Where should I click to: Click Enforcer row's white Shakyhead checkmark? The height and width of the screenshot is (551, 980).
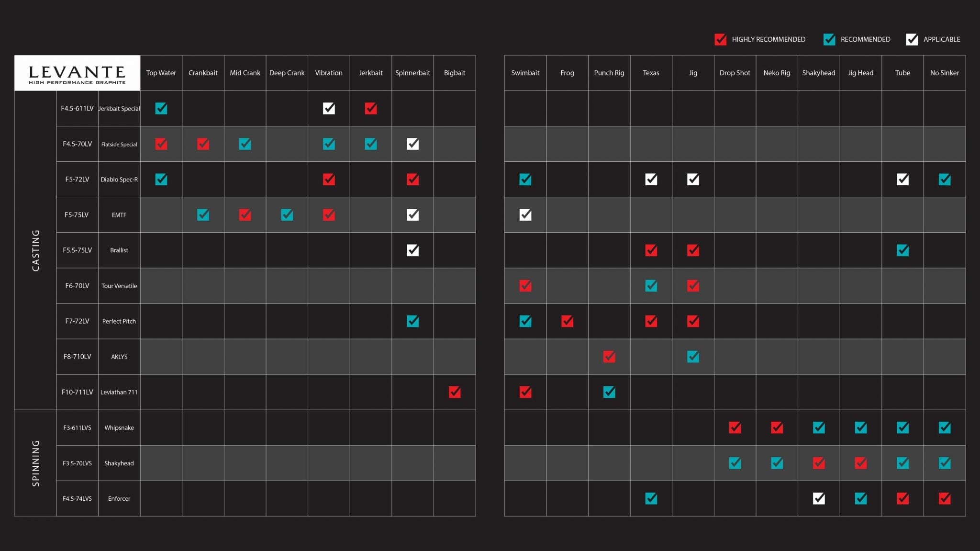tap(818, 498)
